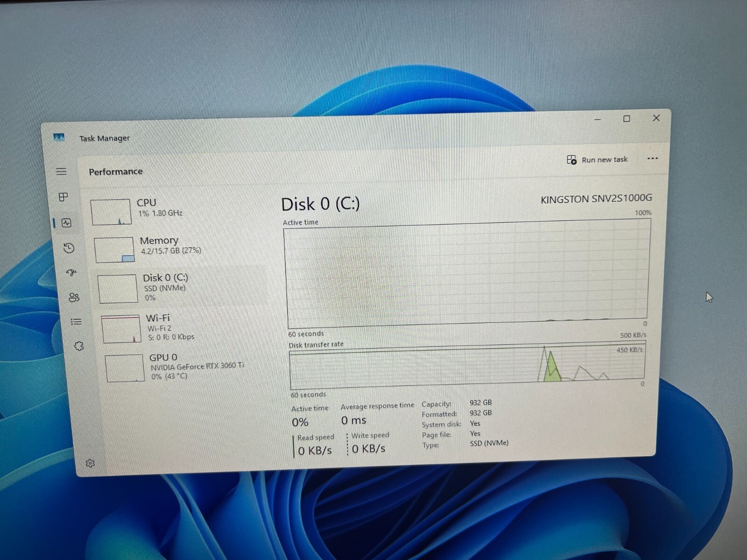Click the Formatted 932 GB value
This screenshot has width=747, height=560.
pyautogui.click(x=481, y=413)
